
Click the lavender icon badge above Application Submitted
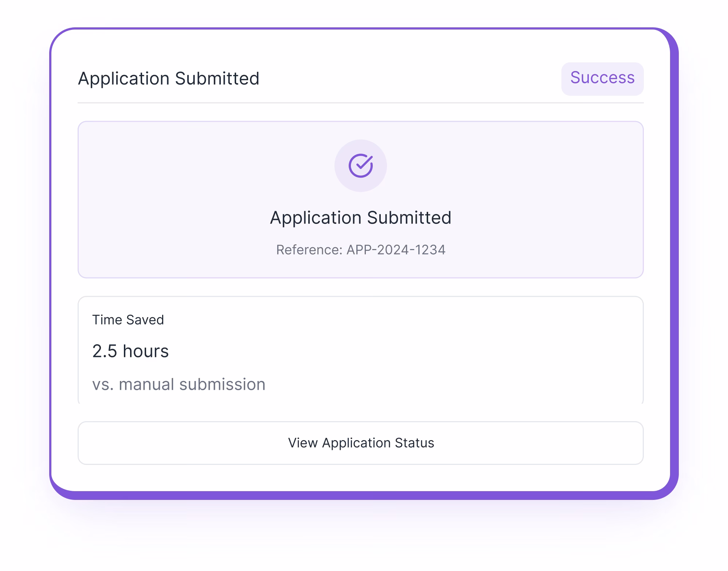(x=360, y=166)
